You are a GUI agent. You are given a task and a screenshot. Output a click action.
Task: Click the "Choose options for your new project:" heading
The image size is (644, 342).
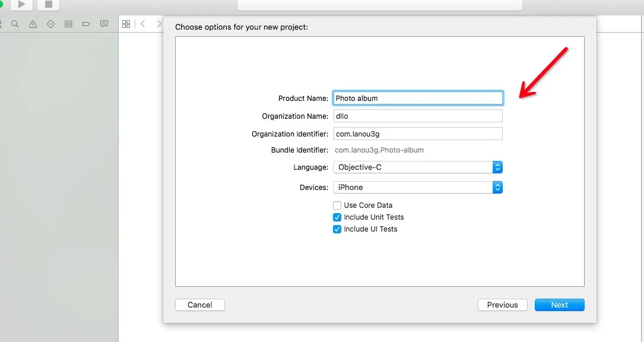[242, 27]
